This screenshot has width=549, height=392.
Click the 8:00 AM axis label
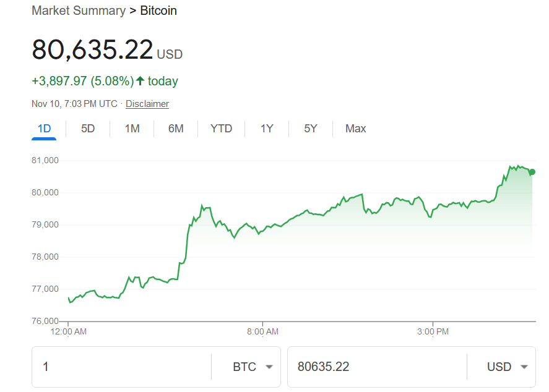pyautogui.click(x=262, y=332)
